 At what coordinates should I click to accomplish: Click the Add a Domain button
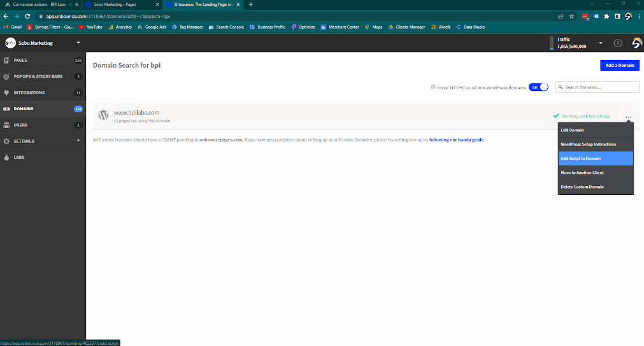(x=619, y=66)
